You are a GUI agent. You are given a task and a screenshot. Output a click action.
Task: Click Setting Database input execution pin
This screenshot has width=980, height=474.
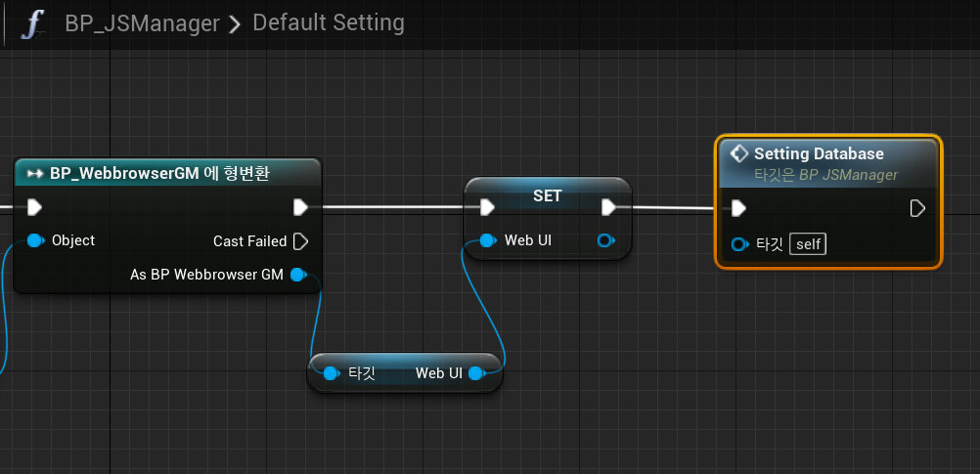click(x=739, y=208)
